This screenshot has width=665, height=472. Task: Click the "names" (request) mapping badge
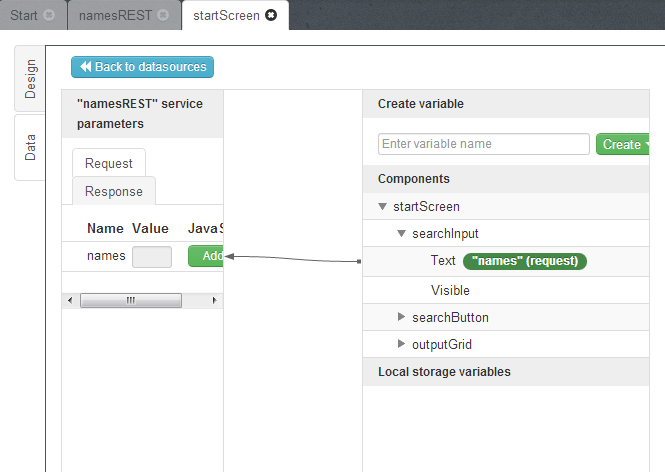coord(525,261)
